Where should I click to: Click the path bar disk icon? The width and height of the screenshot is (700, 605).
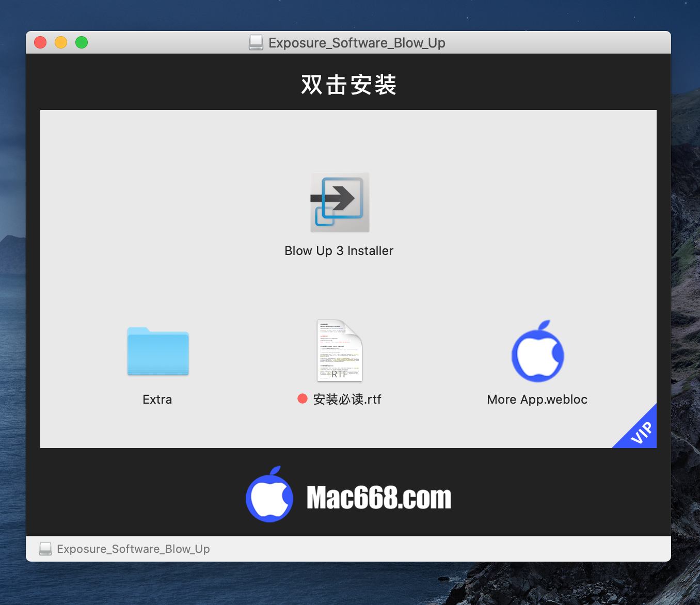[x=45, y=549]
